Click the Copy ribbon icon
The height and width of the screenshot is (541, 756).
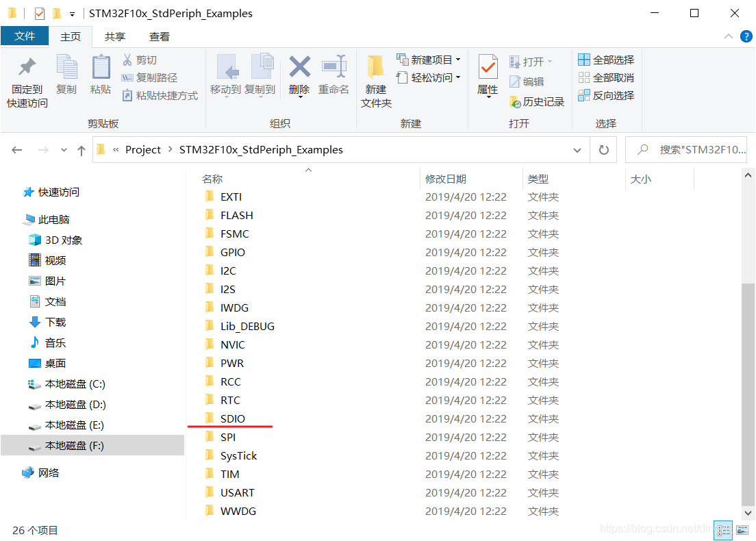pyautogui.click(x=66, y=66)
